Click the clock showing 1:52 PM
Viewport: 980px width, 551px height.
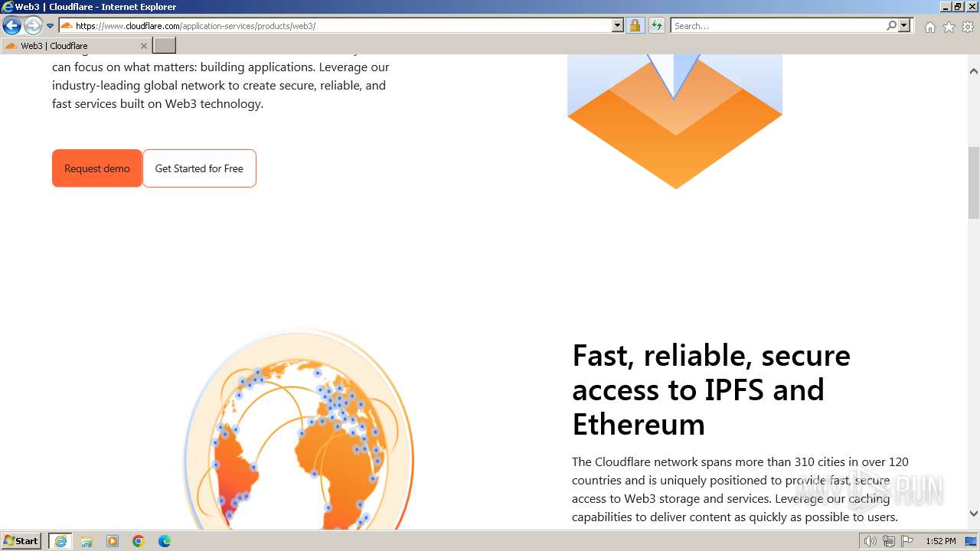pos(941,542)
